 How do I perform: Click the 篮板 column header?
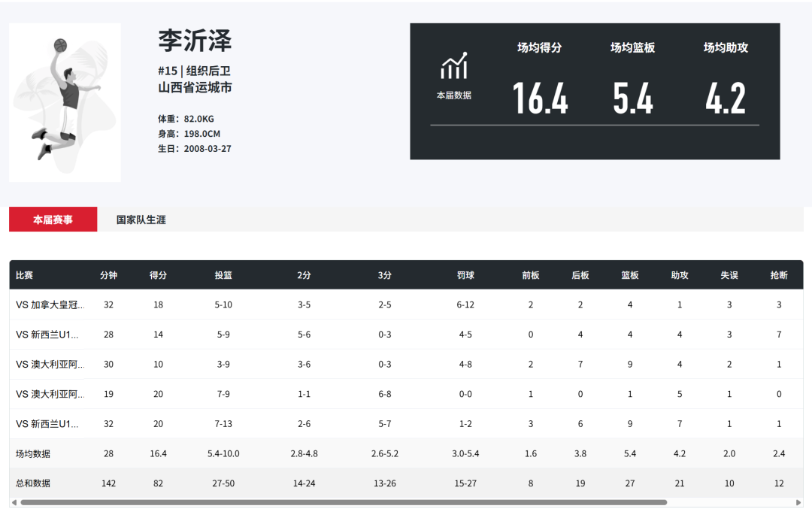[630, 275]
